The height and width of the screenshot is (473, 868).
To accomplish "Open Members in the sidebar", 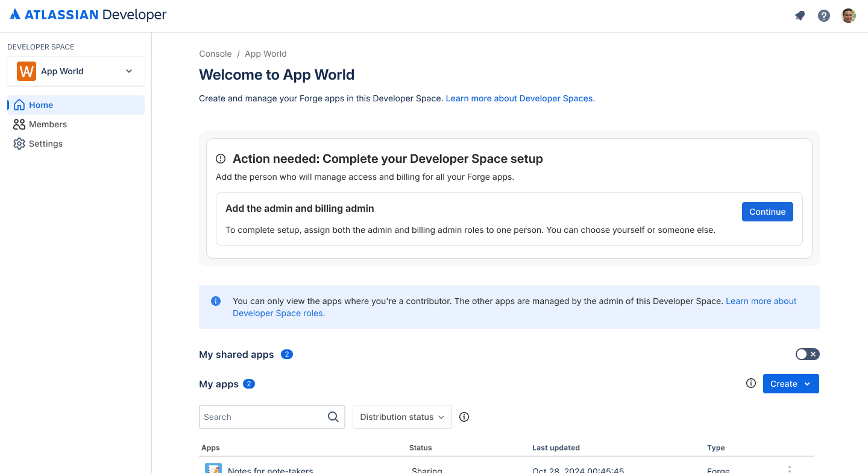I will [48, 124].
